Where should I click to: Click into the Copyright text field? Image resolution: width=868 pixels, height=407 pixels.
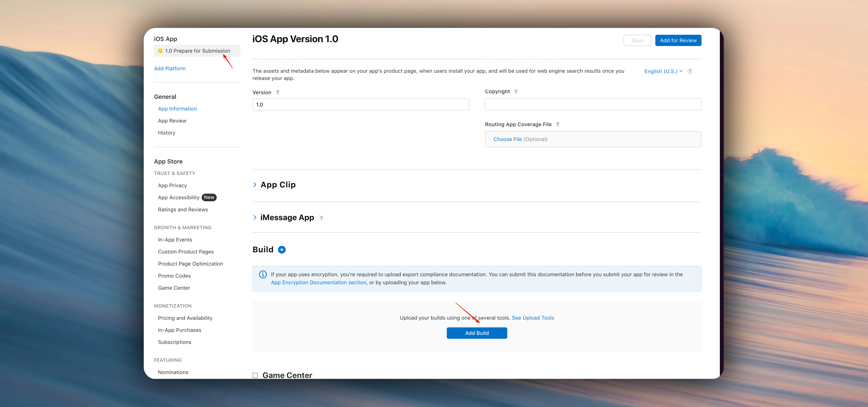point(593,104)
